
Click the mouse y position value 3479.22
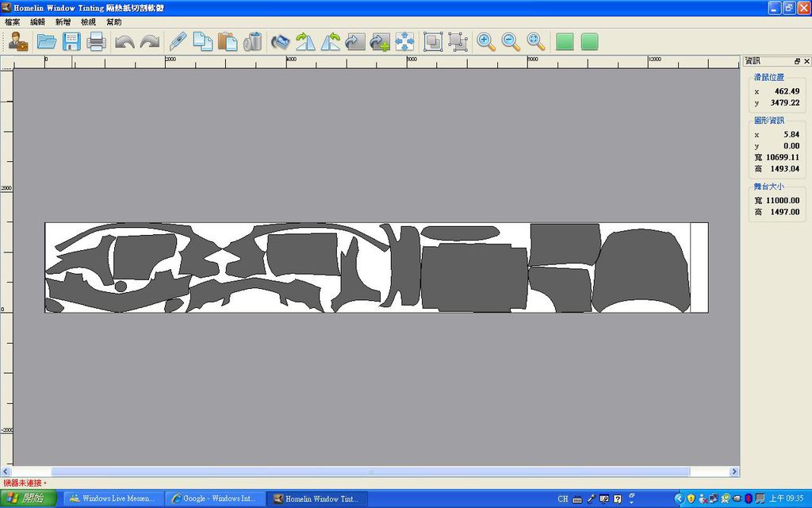pos(784,102)
